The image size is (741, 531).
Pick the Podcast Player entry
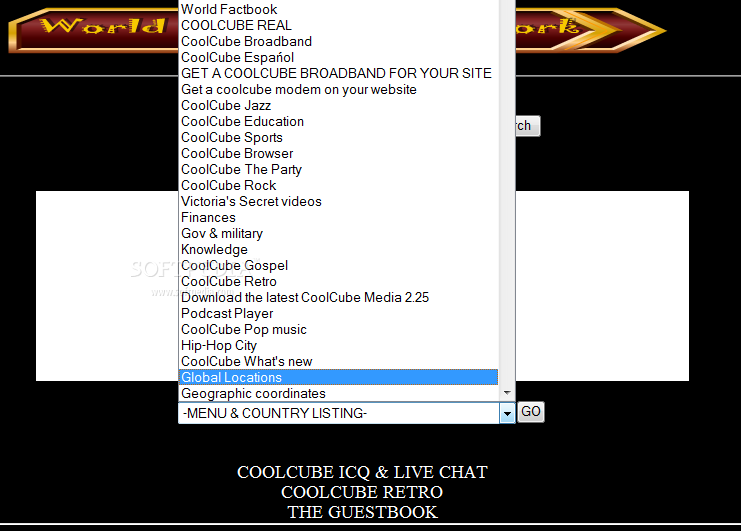click(x=338, y=313)
